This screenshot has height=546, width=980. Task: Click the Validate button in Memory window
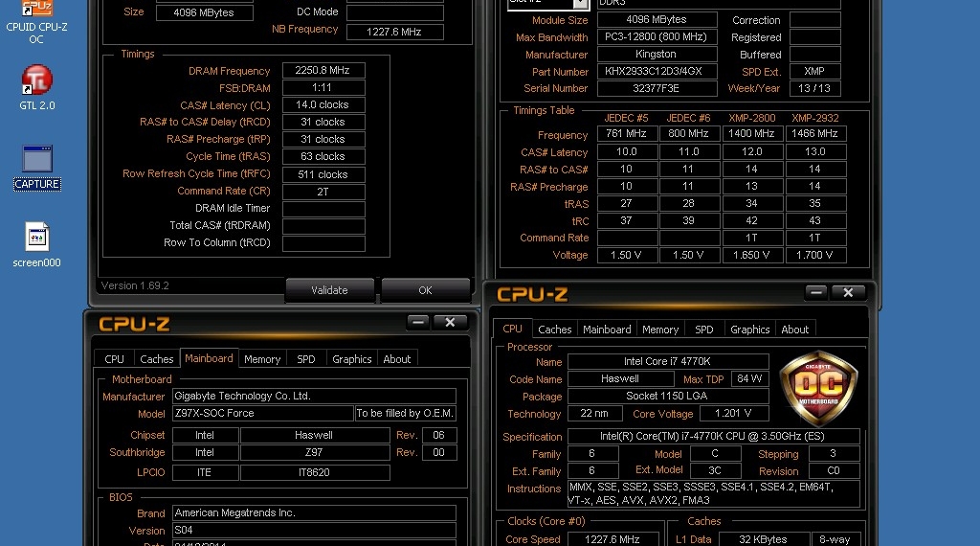[329, 290]
